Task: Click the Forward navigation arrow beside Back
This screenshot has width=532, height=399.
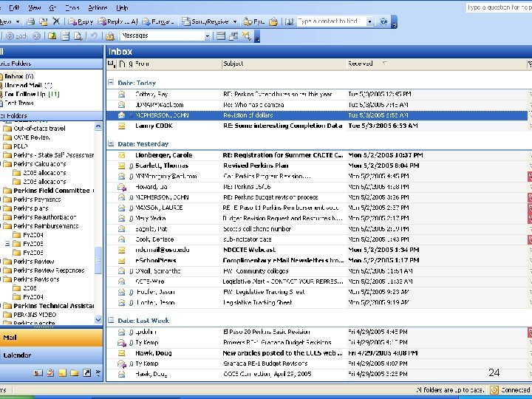Action: click(37, 36)
